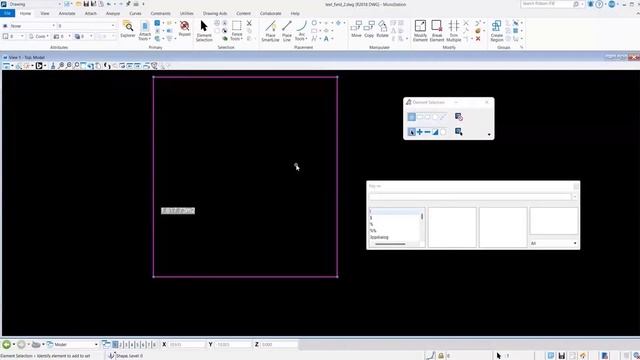Image resolution: width=640 pixels, height=360 pixels.
Task: Select the Element Selection tool
Action: coord(204,31)
